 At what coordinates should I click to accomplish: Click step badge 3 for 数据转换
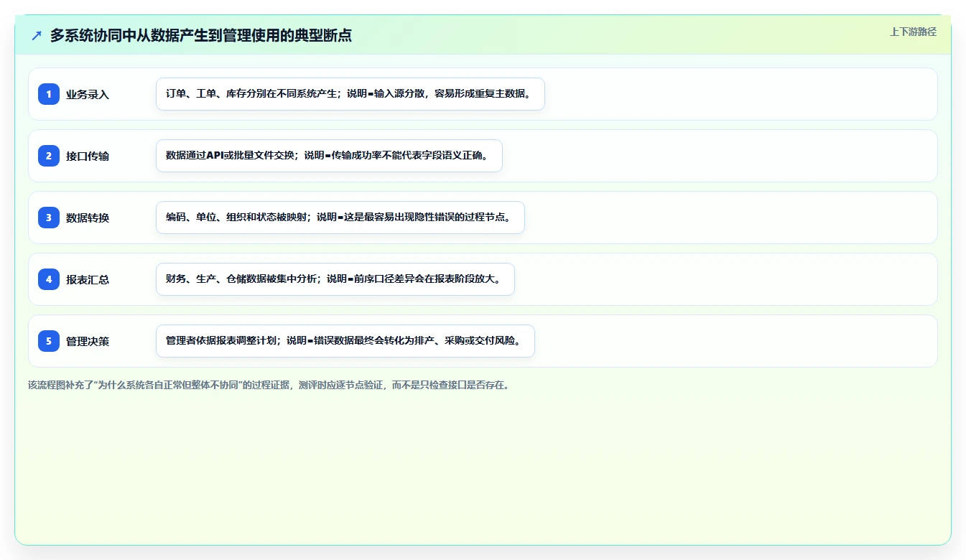(x=49, y=218)
